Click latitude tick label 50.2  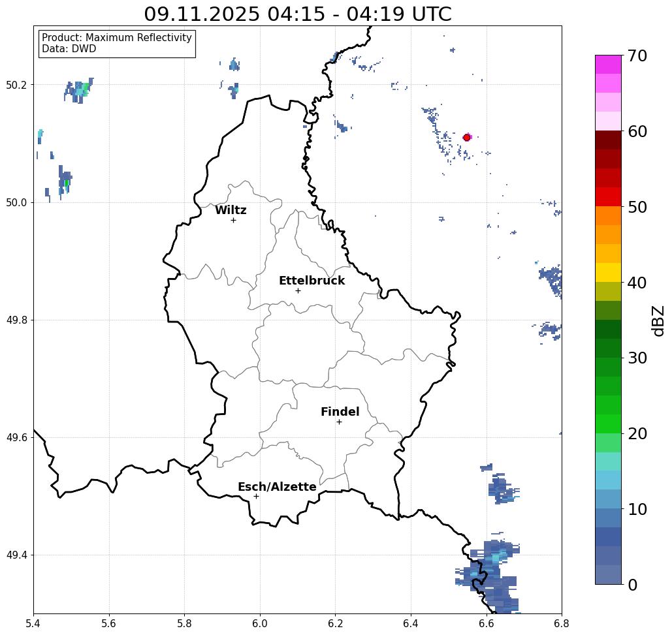tap(16, 85)
